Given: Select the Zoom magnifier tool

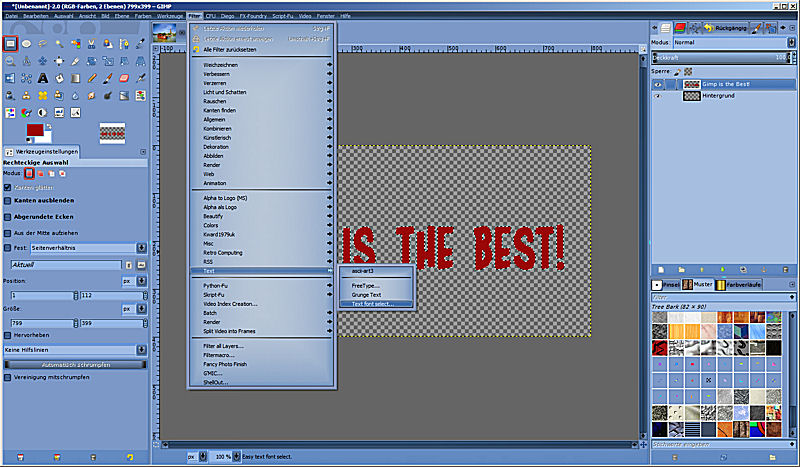Looking at the screenshot, I should 10,61.
